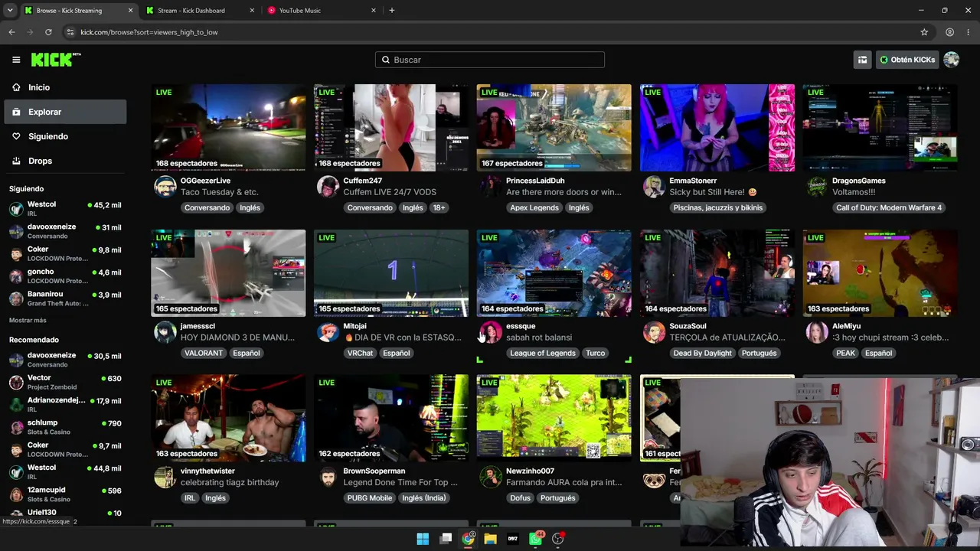Open Adrianozendej channel in recommended list
This screenshot has width=980, height=551.
click(x=65, y=404)
